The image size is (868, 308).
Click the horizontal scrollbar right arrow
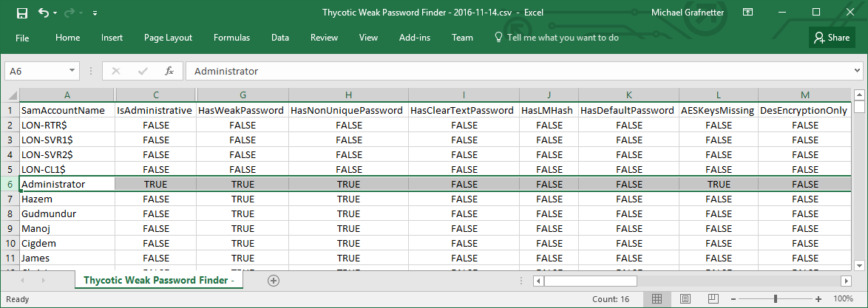pyautogui.click(x=846, y=281)
